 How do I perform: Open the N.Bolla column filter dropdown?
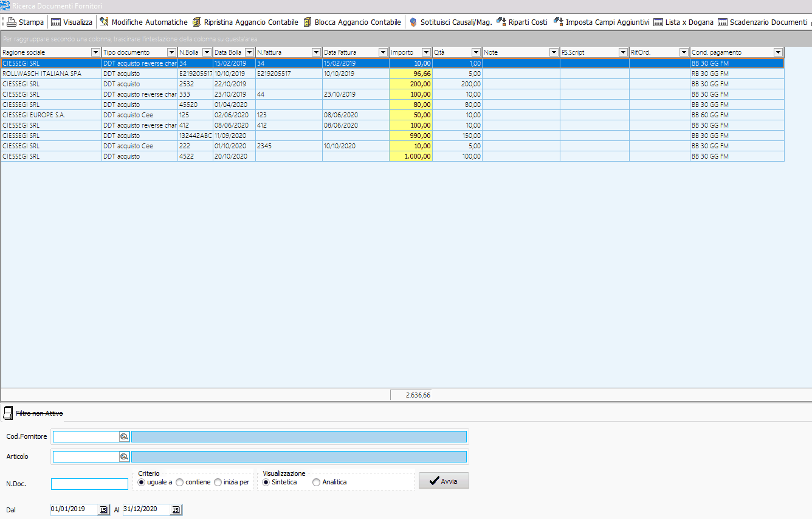point(207,52)
